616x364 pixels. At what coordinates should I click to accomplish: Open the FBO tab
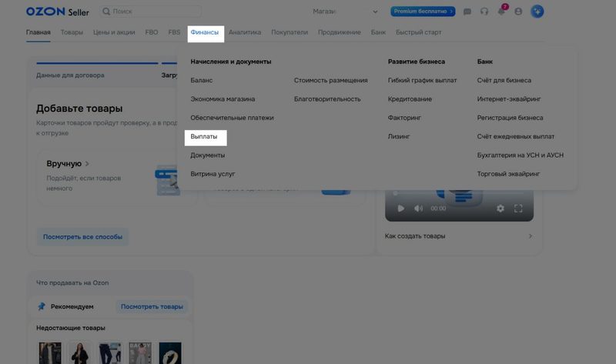pos(152,32)
